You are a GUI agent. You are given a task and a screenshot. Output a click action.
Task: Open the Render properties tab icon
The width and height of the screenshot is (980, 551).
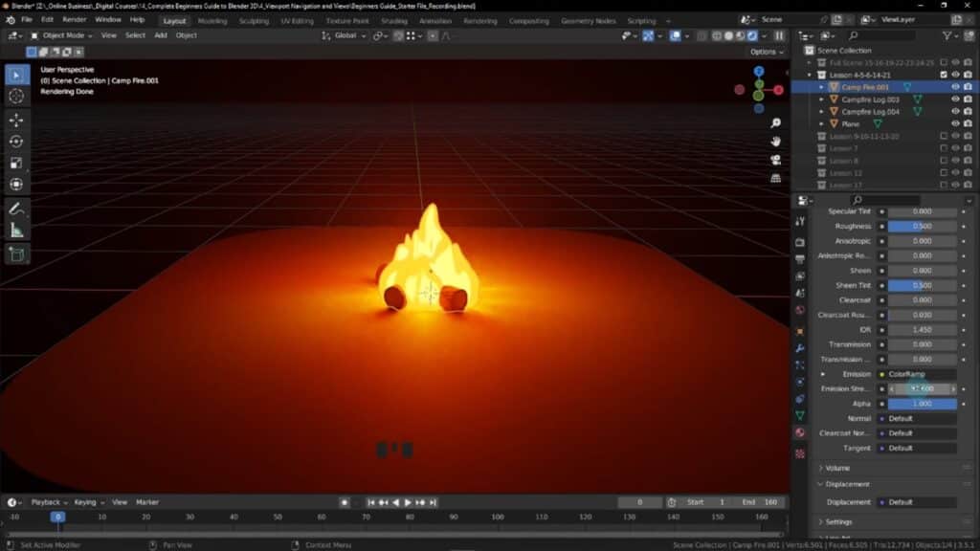tap(800, 242)
